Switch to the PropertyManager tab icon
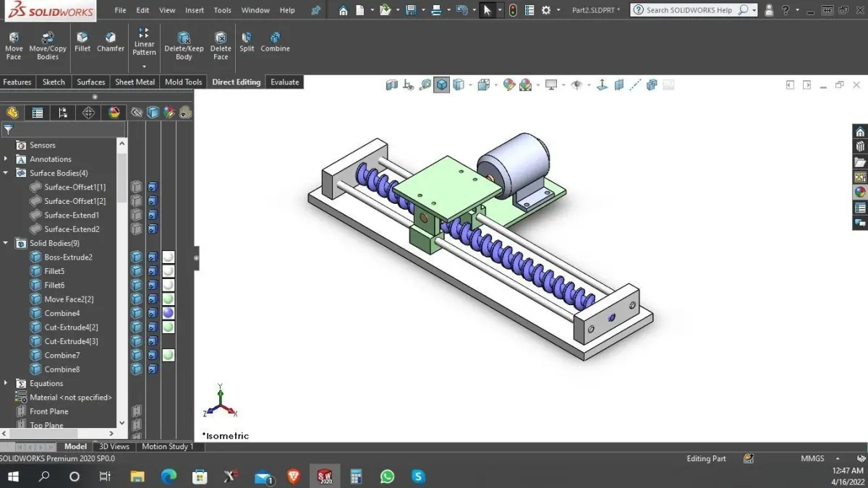 click(37, 113)
